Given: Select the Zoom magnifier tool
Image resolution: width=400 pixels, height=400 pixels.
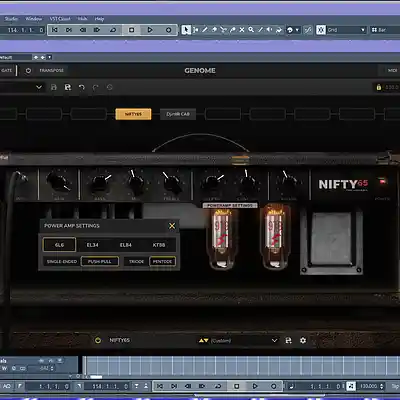Looking at the screenshot, I should pos(251,30).
